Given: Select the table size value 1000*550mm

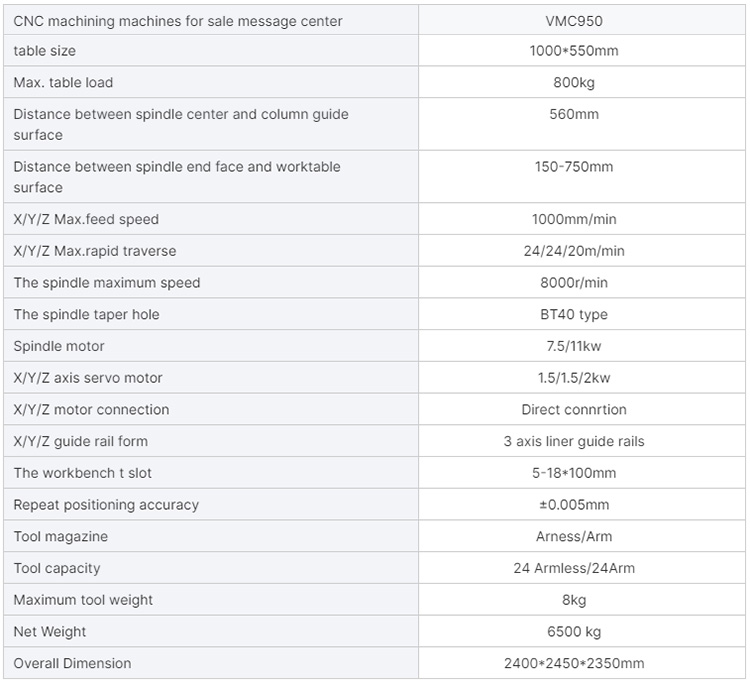Looking at the screenshot, I should tap(574, 51).
